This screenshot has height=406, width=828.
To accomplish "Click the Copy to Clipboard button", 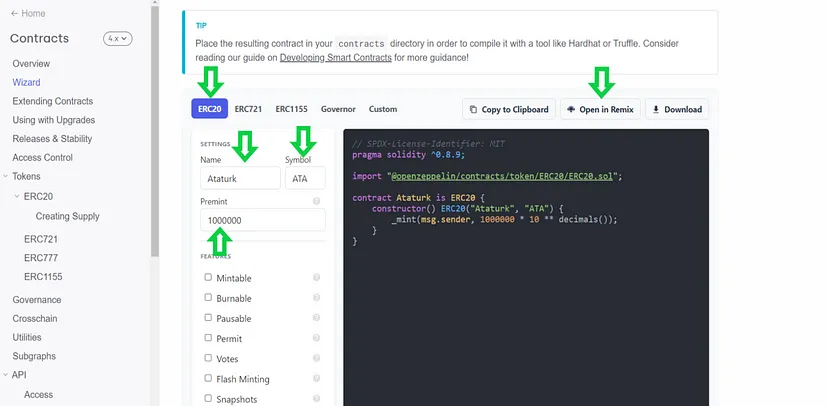I will tap(508, 109).
